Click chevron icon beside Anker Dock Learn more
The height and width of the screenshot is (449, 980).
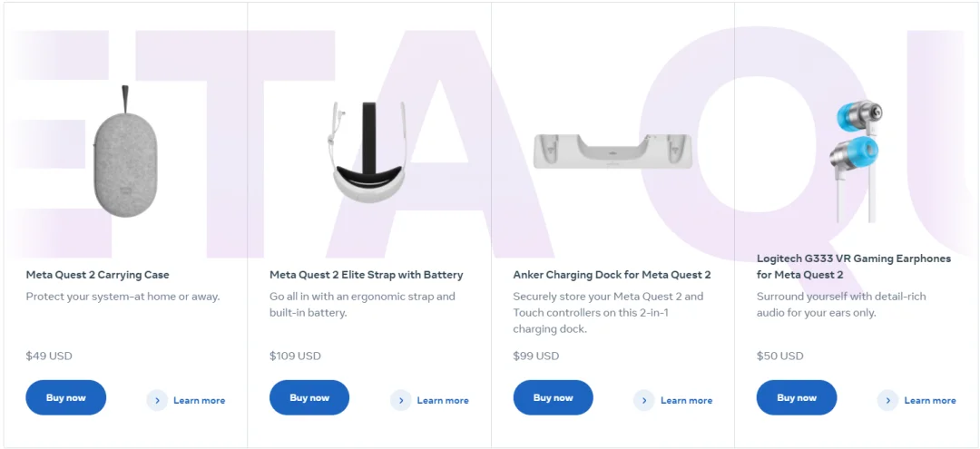pos(644,400)
